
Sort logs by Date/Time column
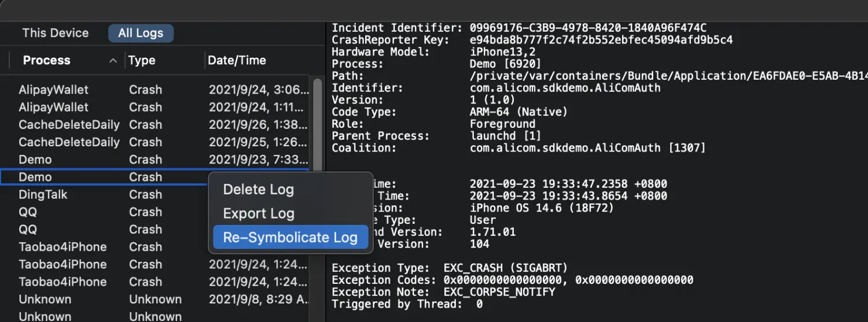[x=237, y=60]
